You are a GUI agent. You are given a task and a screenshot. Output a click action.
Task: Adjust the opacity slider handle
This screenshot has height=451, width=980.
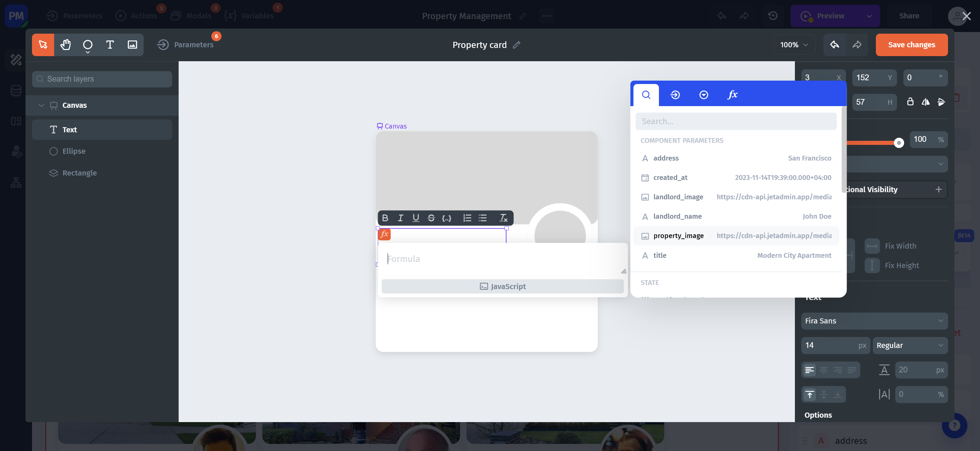899,143
